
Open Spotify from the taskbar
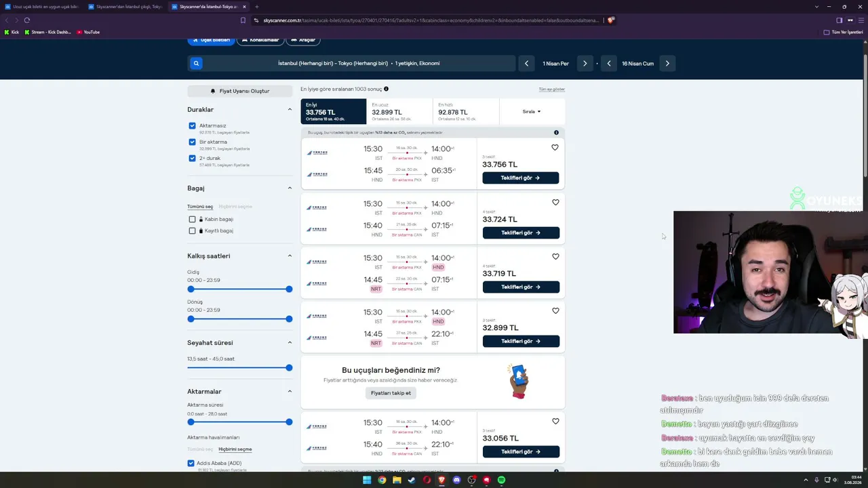coord(501,480)
